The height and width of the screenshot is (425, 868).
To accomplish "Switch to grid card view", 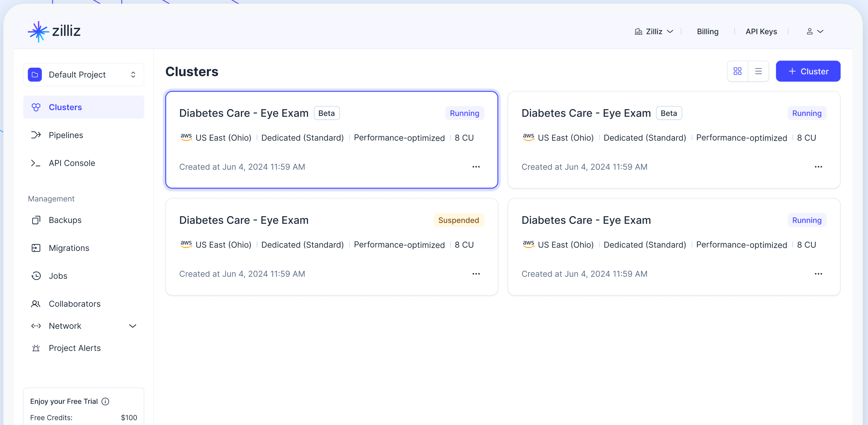I will (x=738, y=71).
